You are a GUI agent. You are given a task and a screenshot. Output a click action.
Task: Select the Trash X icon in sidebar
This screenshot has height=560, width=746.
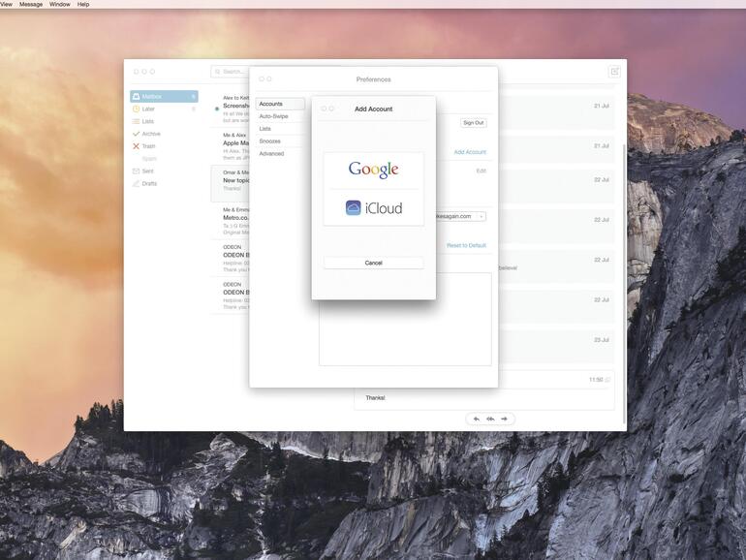[x=136, y=146]
